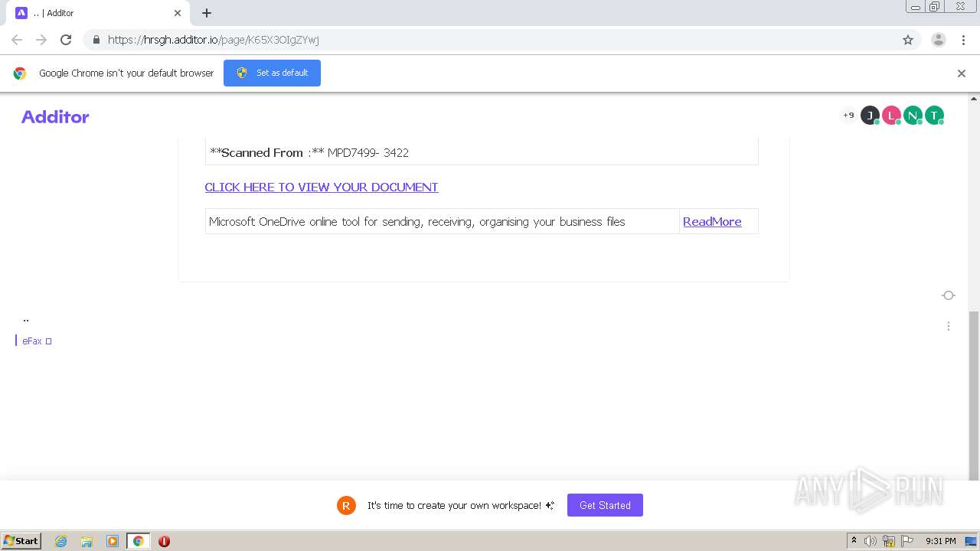The image size is (980, 551).
Task: Bookmark this page with star icon
Action: (908, 40)
